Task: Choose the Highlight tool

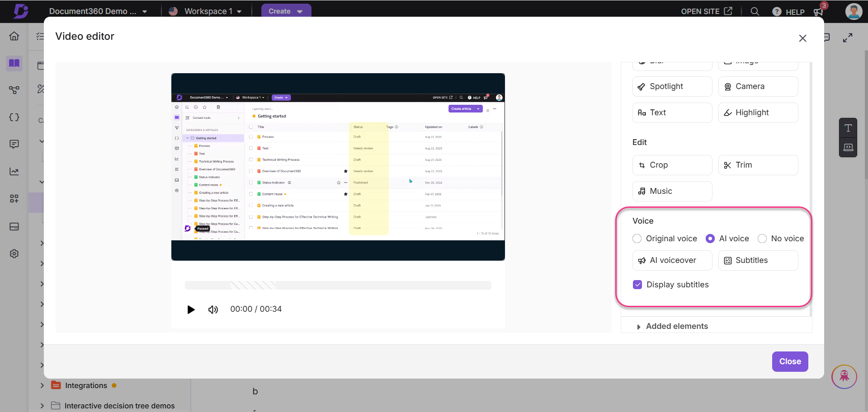Action: click(x=758, y=112)
